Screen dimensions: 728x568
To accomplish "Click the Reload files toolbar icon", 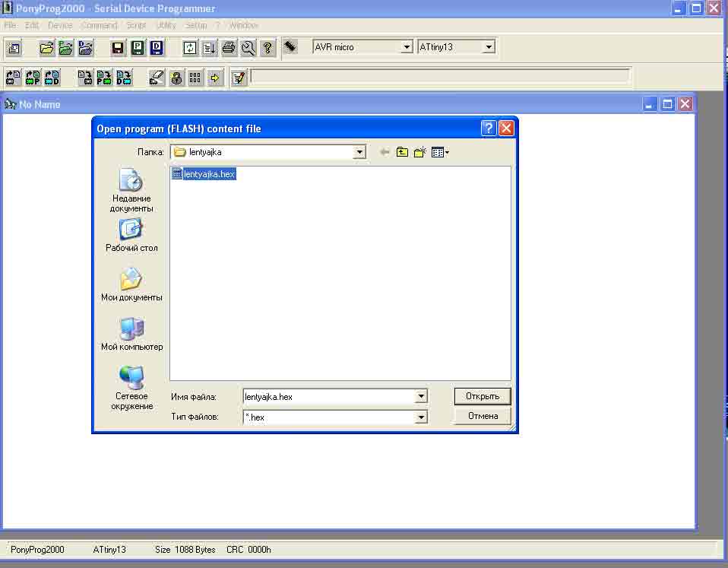I will (190, 48).
